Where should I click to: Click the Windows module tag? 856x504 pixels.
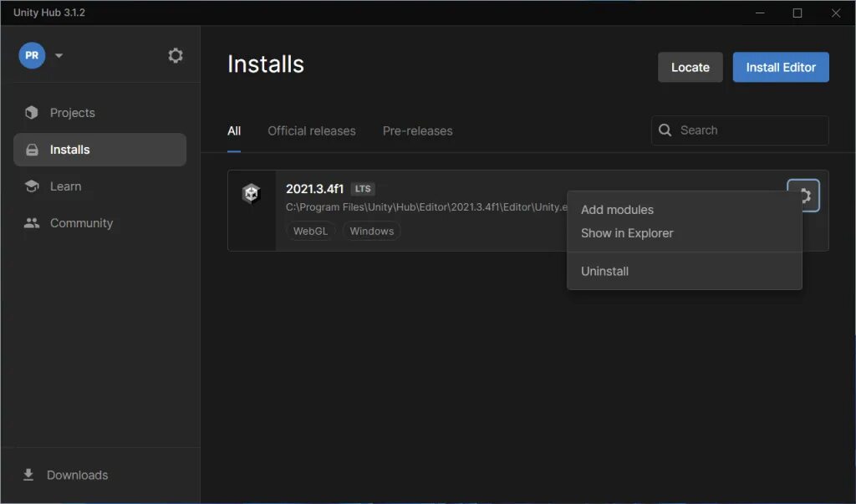[x=372, y=231]
